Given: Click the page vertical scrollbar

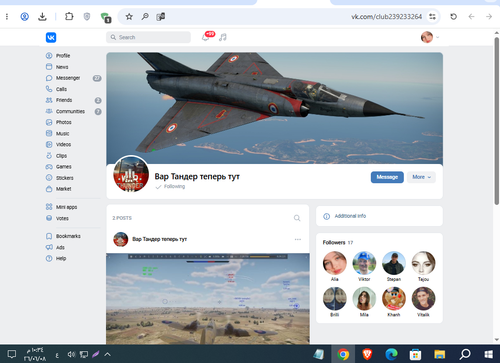Looking at the screenshot, I should coord(497,121).
